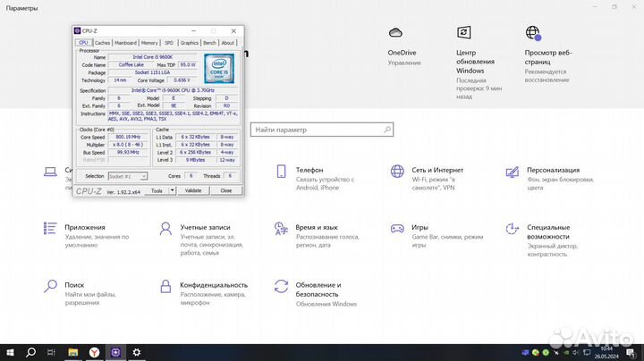Select the SPD tab in CPU-Z

click(169, 43)
